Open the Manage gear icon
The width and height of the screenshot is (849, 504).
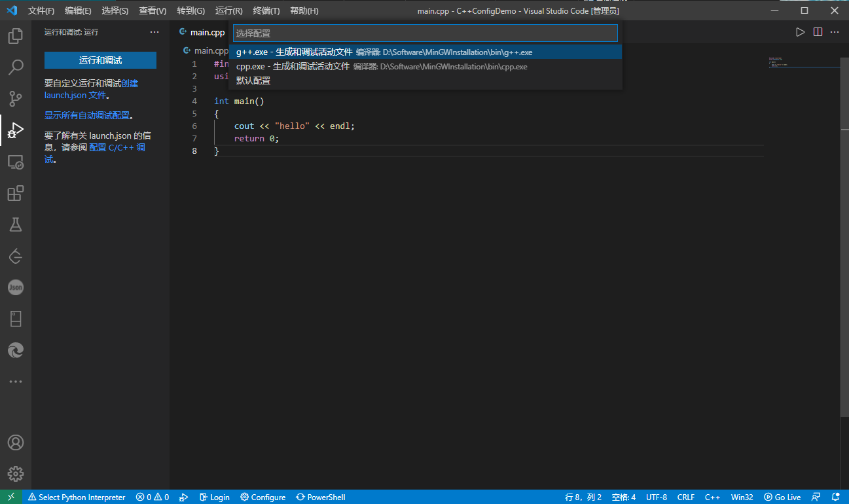[x=16, y=474]
